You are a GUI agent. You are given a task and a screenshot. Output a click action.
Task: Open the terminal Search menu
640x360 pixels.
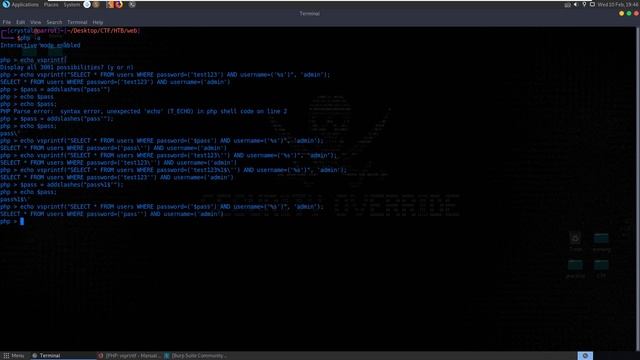(x=54, y=22)
